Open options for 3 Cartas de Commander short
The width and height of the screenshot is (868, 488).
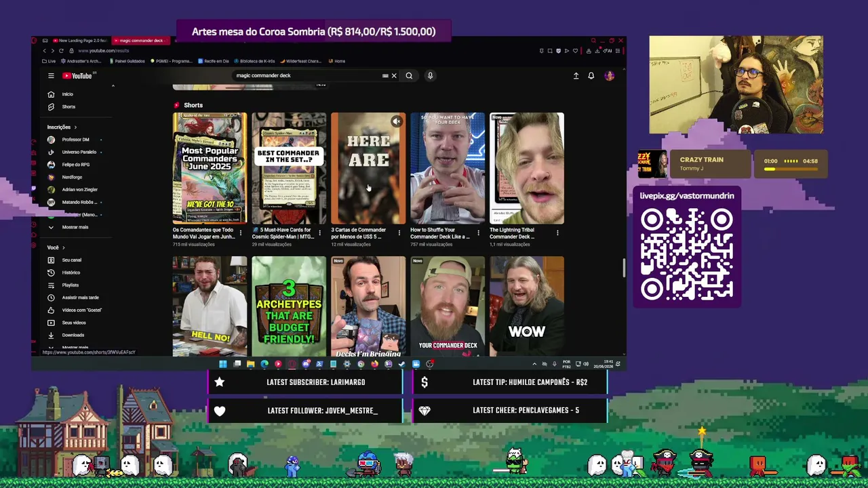click(399, 233)
